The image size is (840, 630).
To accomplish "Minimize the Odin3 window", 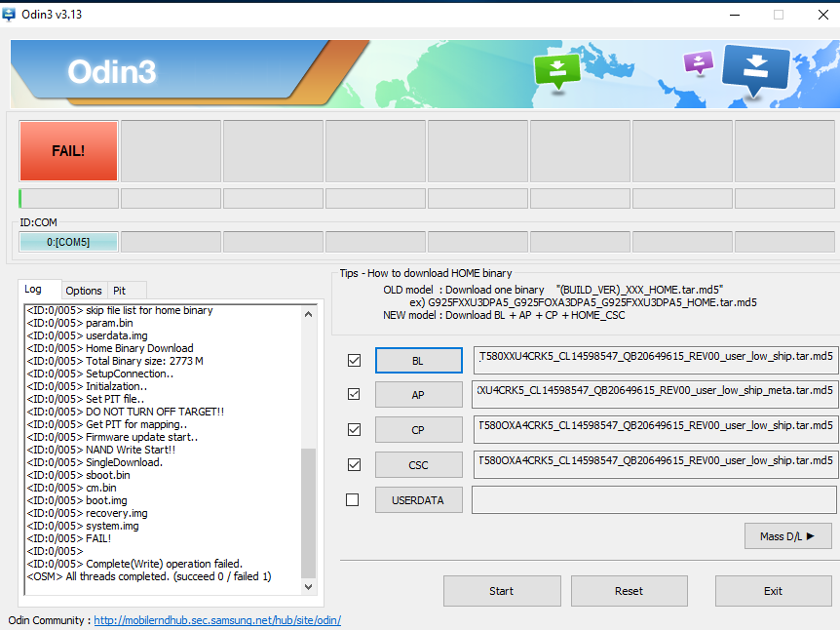I will click(735, 15).
